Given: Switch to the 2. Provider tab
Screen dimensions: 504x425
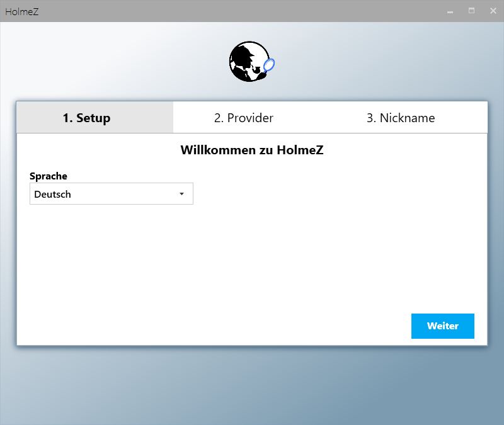Looking at the screenshot, I should [244, 118].
